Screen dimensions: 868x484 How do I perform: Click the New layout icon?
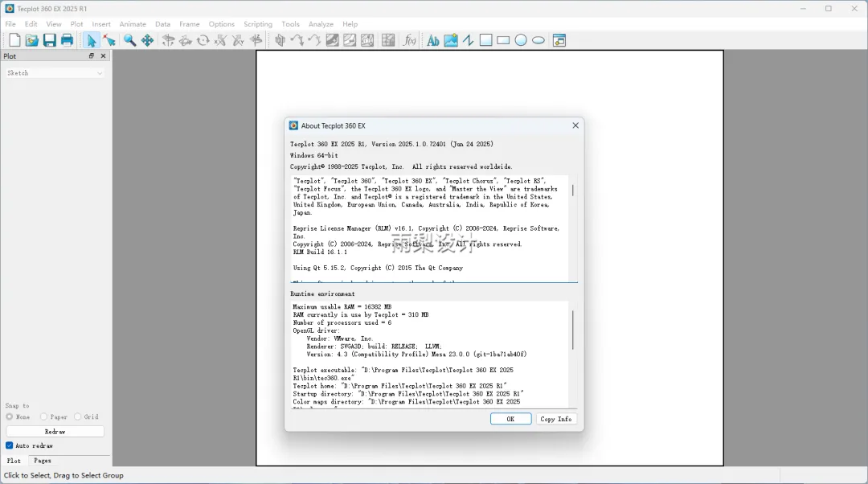click(14, 40)
